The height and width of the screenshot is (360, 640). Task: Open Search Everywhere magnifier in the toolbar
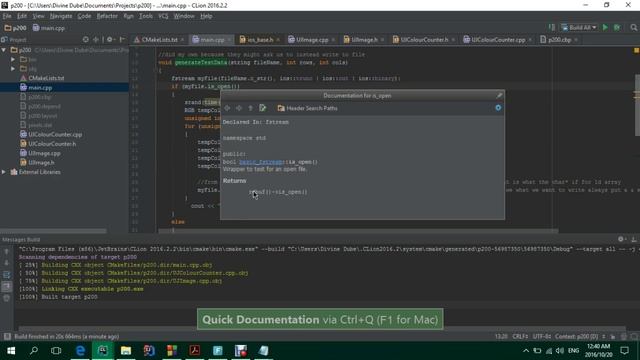633,27
